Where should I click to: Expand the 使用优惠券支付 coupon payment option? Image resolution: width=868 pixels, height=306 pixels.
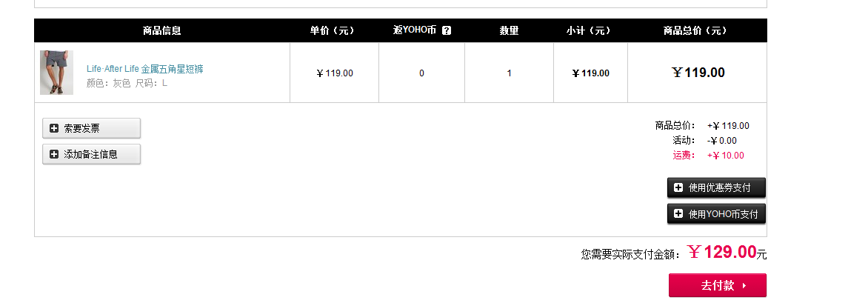[x=716, y=187]
